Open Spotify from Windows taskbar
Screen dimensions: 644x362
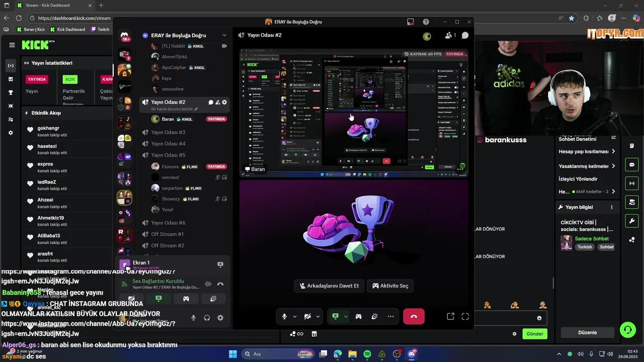coord(367,354)
